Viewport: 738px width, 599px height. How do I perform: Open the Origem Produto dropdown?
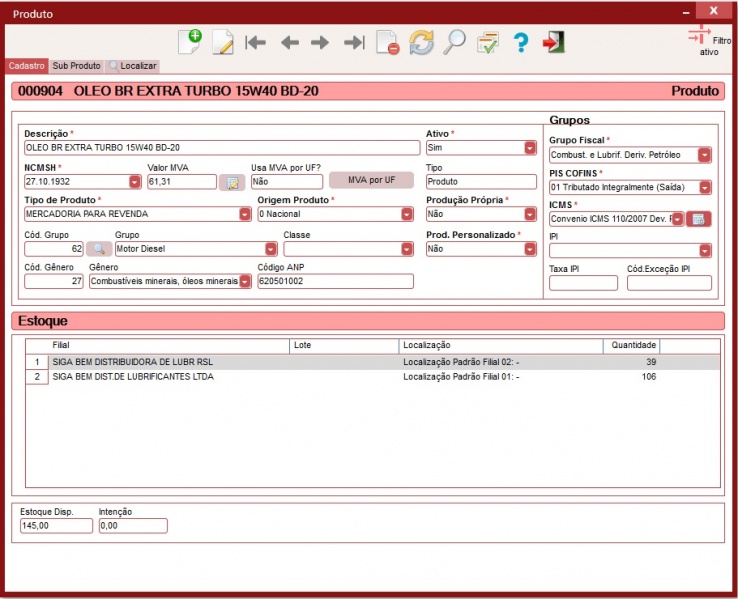[x=407, y=214]
